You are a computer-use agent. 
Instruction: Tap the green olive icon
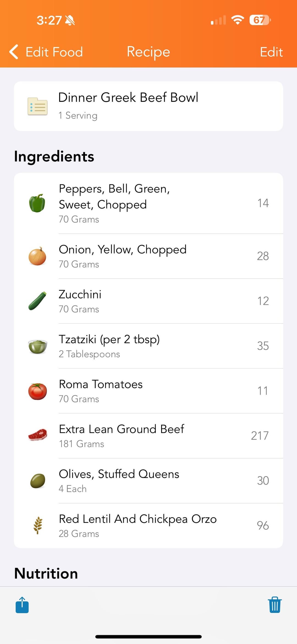(37, 481)
